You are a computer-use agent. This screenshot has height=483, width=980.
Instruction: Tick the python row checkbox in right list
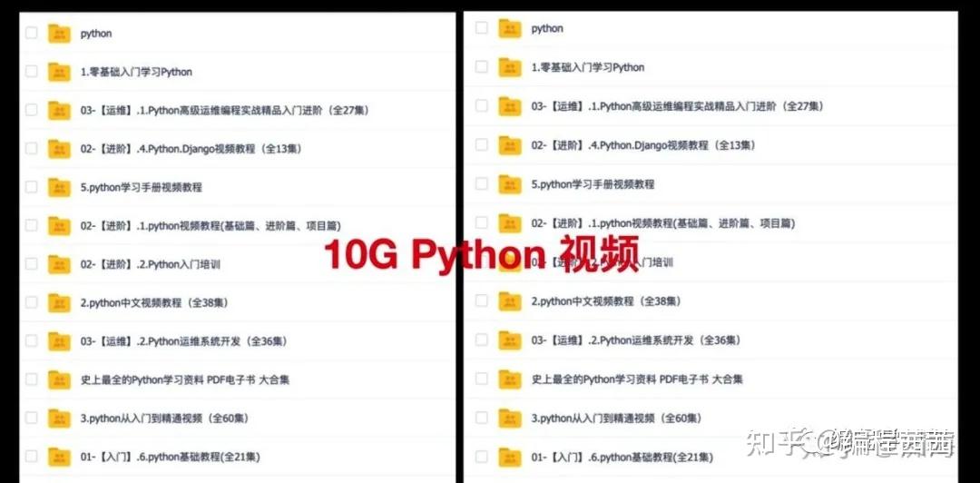[481, 27]
